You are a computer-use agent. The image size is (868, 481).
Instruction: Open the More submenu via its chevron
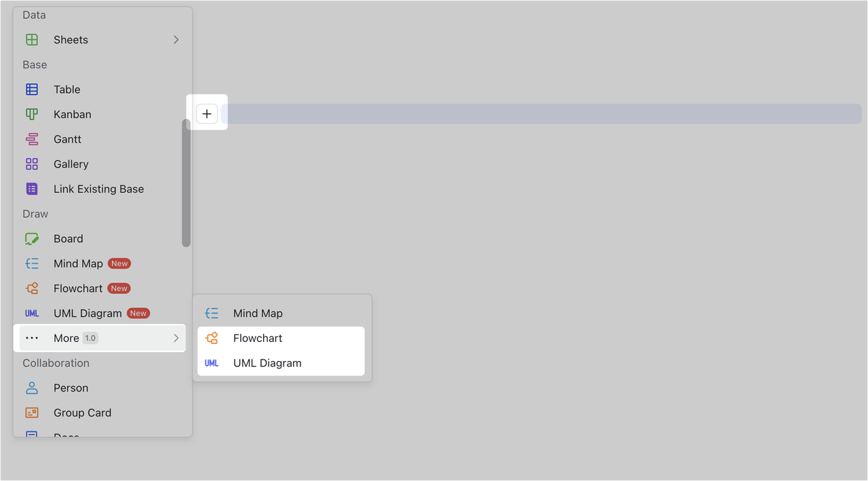click(x=176, y=337)
